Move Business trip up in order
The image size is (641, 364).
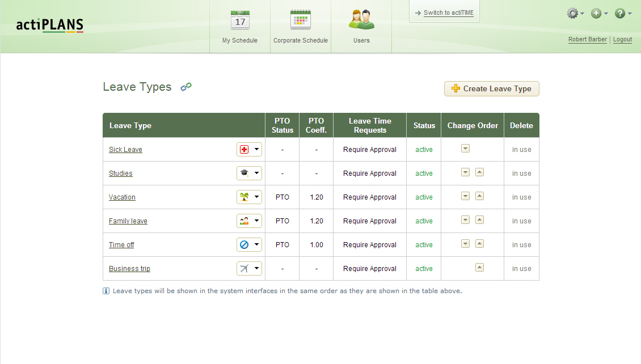479,268
